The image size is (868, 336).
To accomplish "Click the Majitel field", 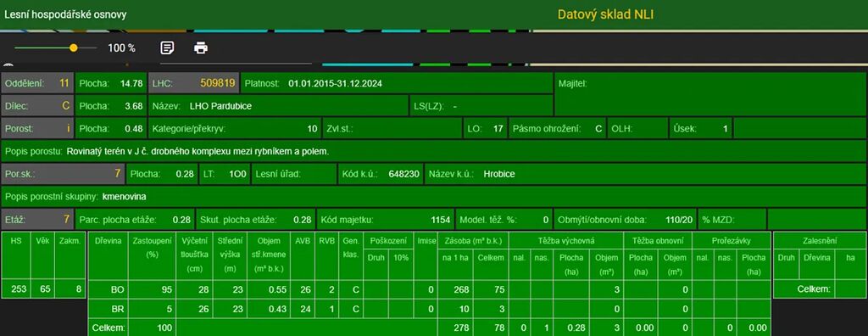I will coord(709,94).
